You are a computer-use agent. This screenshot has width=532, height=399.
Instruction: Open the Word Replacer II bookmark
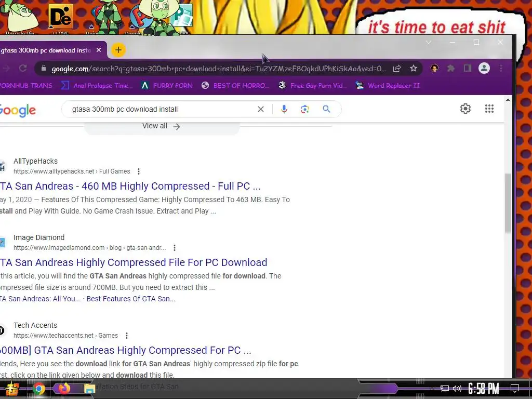(388, 86)
